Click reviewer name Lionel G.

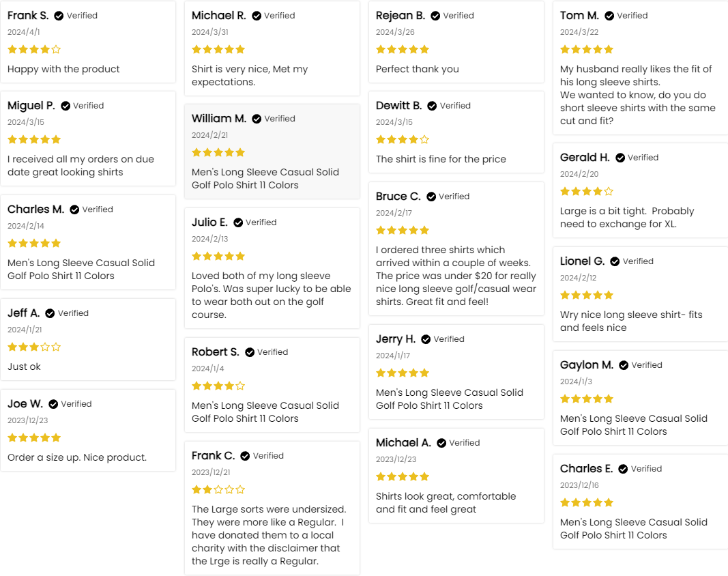coord(582,261)
